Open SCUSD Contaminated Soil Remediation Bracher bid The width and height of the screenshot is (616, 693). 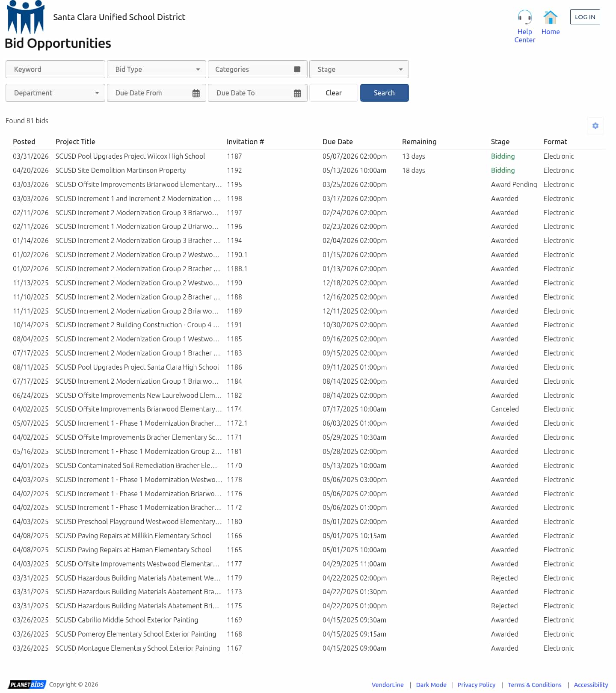[136, 465]
